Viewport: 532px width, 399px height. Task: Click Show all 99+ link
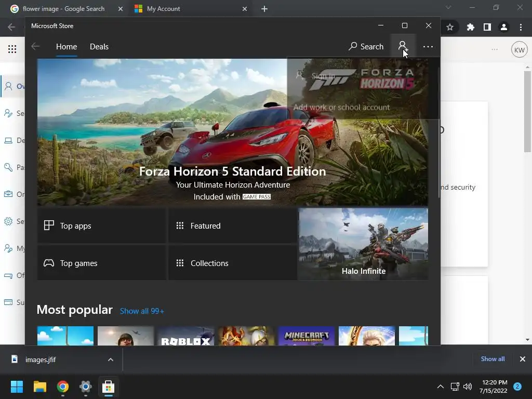tap(142, 311)
